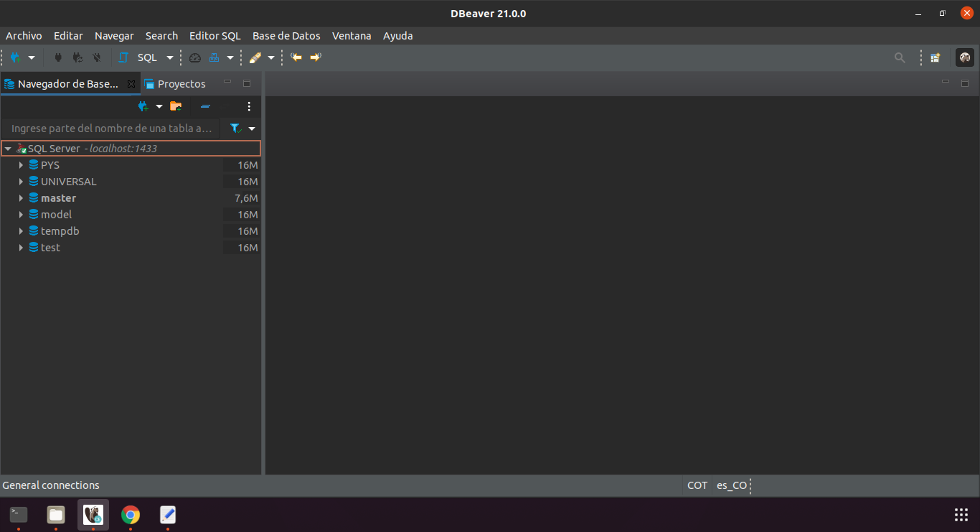This screenshot has height=532, width=980.
Task: Maximize the navigator panel
Action: pyautogui.click(x=247, y=83)
